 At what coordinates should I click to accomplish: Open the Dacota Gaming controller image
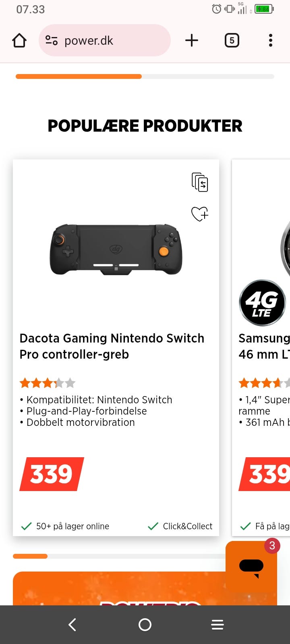116,250
